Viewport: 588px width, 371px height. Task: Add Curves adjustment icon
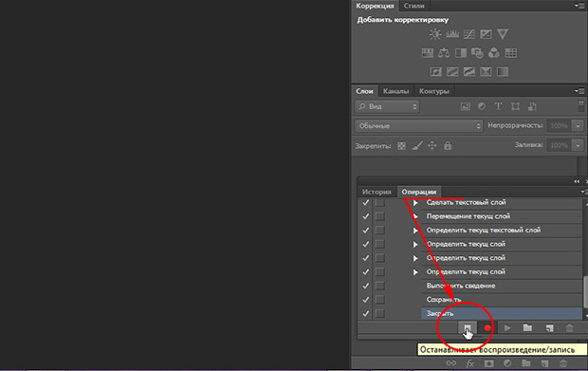coord(469,34)
